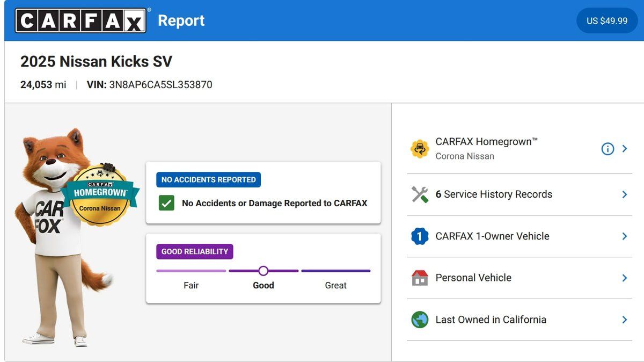Viewport: 644px width, 362px height.
Task: Click the reliability slider circle handle
Action: tap(263, 271)
